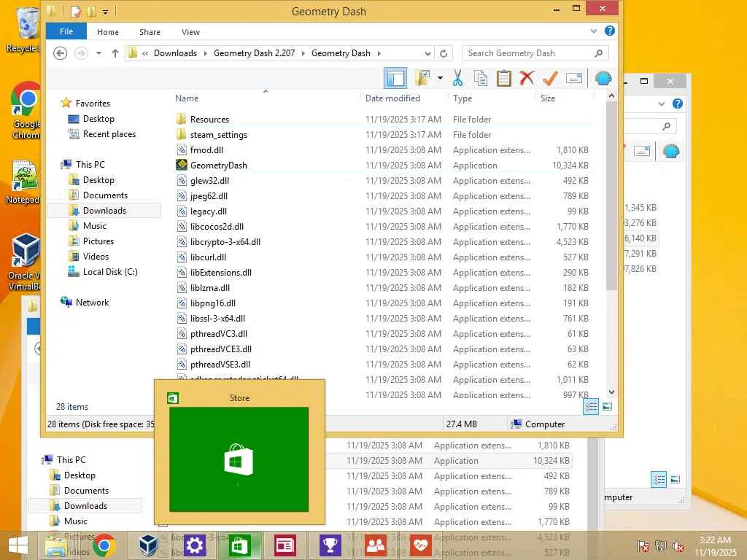
Task: Switch to details view in status bar
Action: [591, 406]
